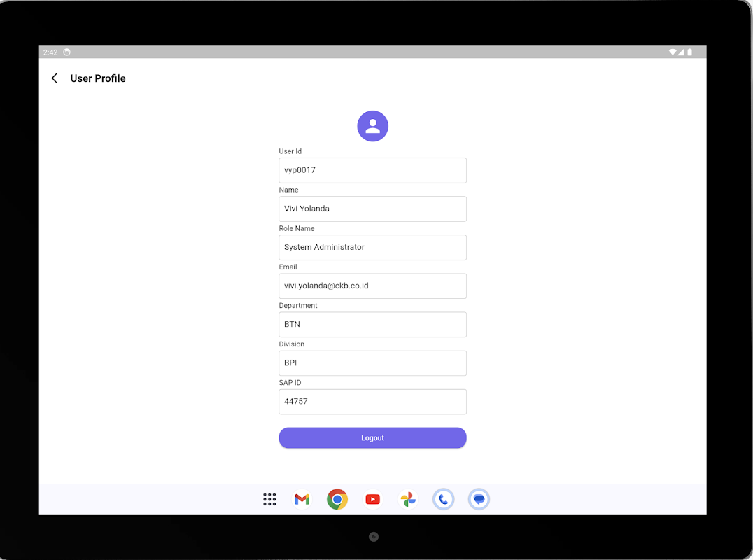Tap the battery status icon
This screenshot has height=560, width=753.
coord(689,52)
